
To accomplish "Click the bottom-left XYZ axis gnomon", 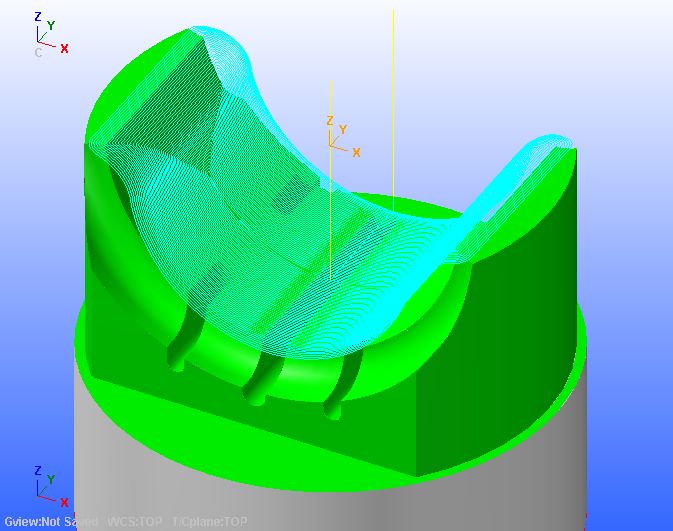I will click(51, 487).
